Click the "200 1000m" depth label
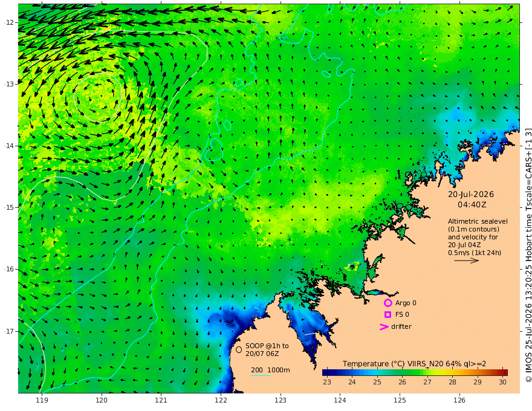The width and height of the screenshot is (532, 411). coord(270,370)
